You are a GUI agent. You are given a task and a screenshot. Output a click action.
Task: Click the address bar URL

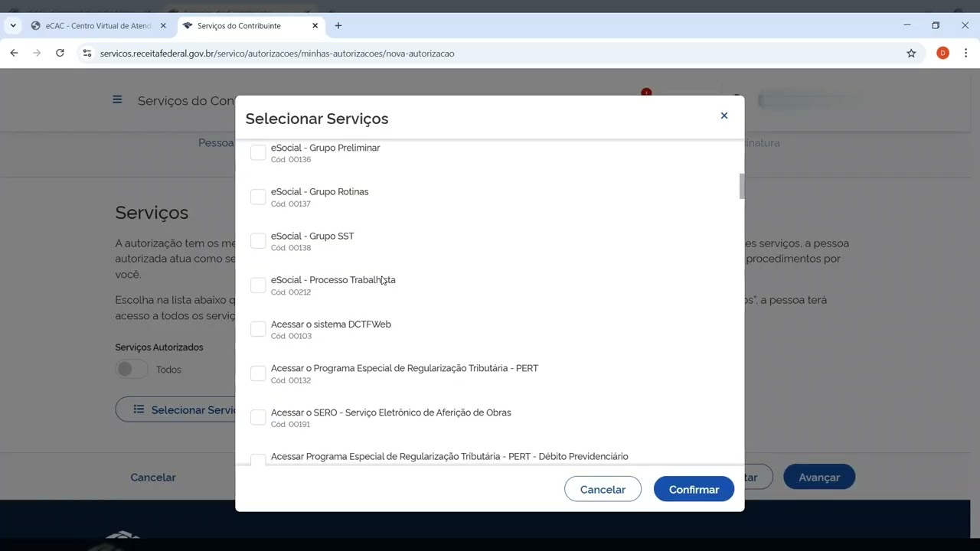[277, 54]
